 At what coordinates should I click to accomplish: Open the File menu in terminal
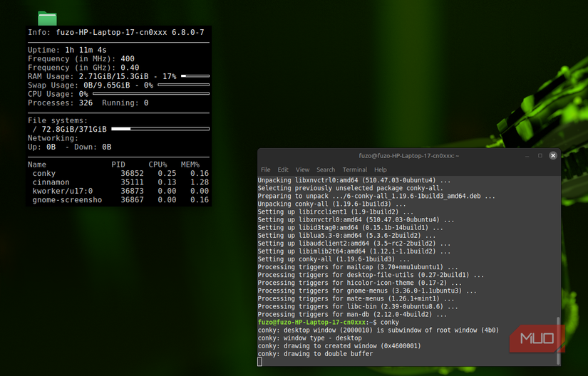click(x=265, y=170)
